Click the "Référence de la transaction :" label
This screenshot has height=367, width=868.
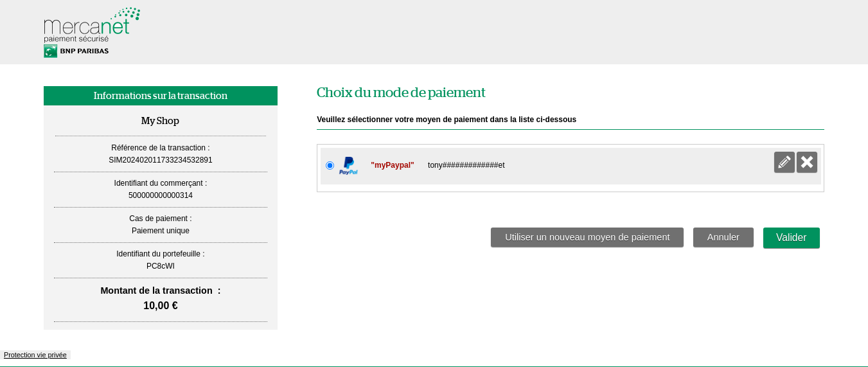[x=161, y=148]
